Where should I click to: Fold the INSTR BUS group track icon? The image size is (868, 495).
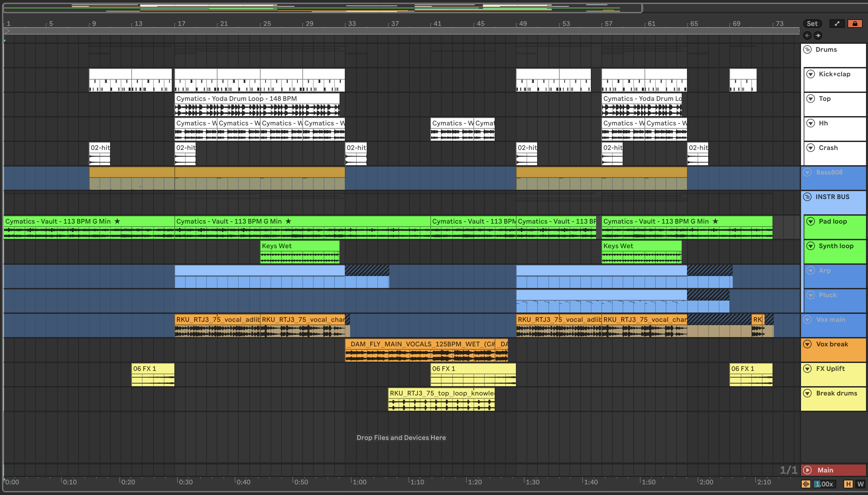point(808,197)
